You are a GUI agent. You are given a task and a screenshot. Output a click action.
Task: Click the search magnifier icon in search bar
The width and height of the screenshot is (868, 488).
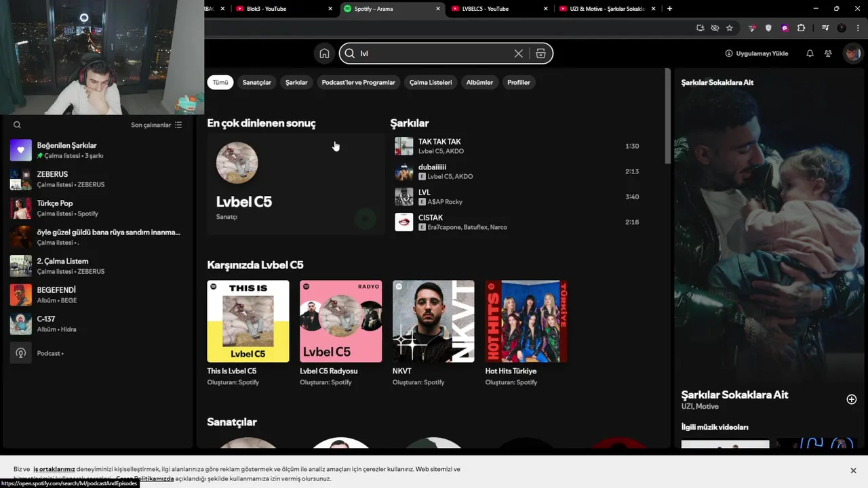[350, 54]
